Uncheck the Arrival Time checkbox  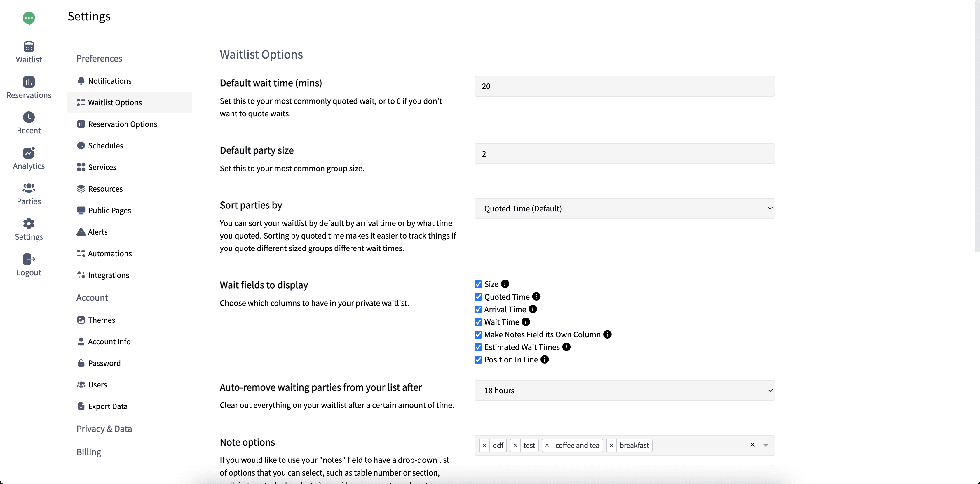pos(478,309)
